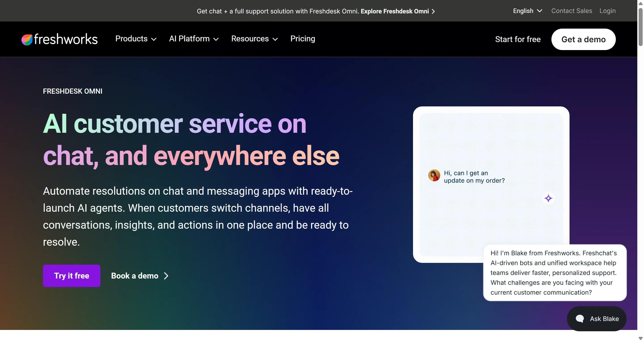
Task: Click the page scrollbar thumb
Action: 640,27
